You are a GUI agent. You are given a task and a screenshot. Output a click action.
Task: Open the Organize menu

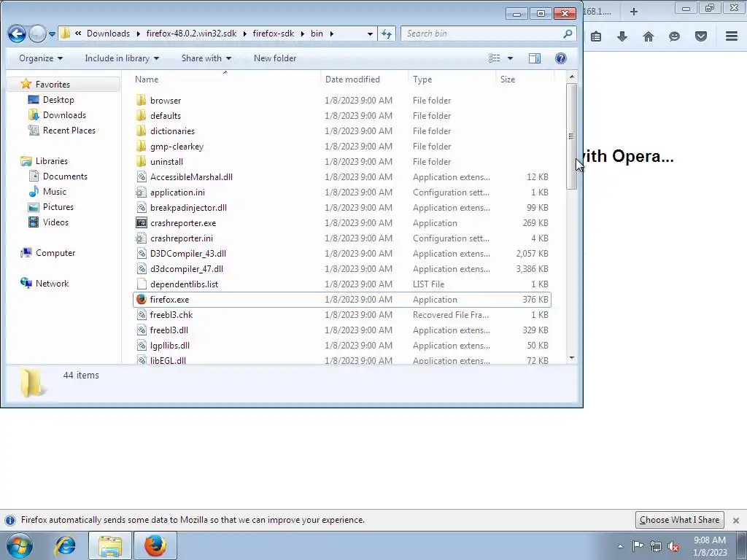tap(41, 58)
